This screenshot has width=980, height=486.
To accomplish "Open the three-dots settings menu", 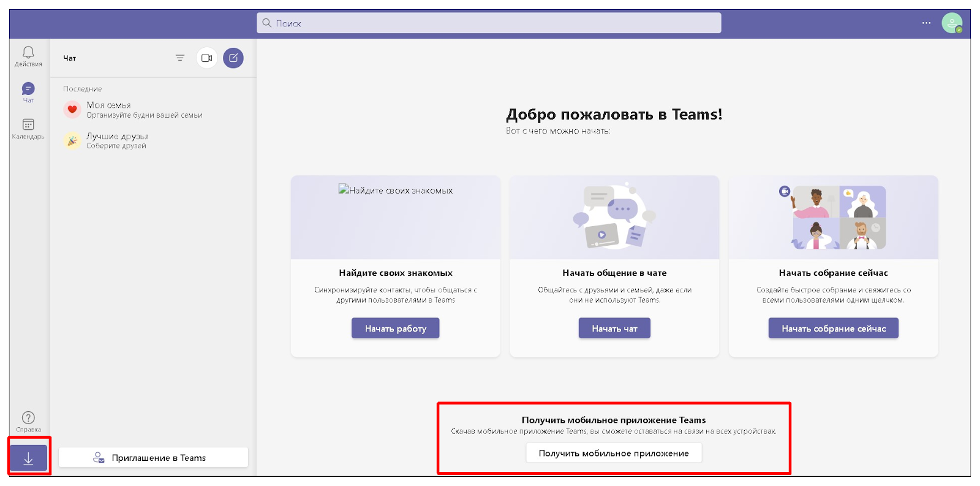I will [926, 23].
